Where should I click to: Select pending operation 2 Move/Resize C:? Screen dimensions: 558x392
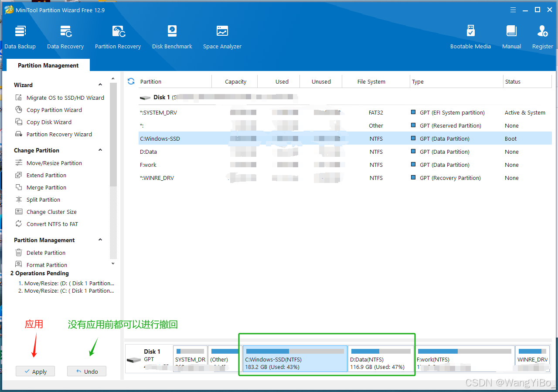tap(67, 291)
